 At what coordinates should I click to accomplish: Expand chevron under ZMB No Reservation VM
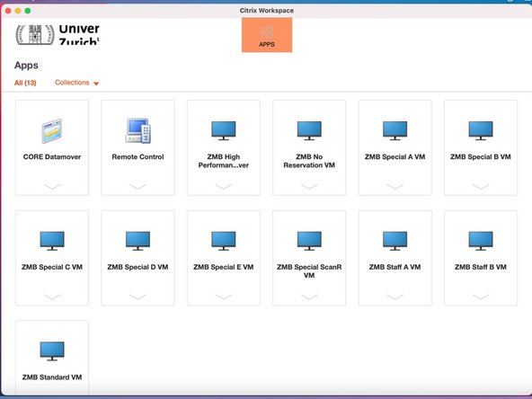point(309,186)
